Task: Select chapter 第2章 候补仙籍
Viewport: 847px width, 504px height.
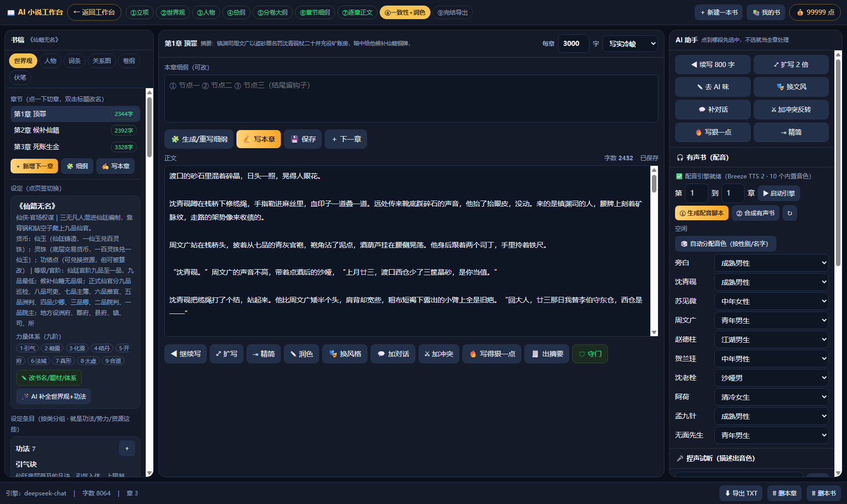Action: pos(75,131)
